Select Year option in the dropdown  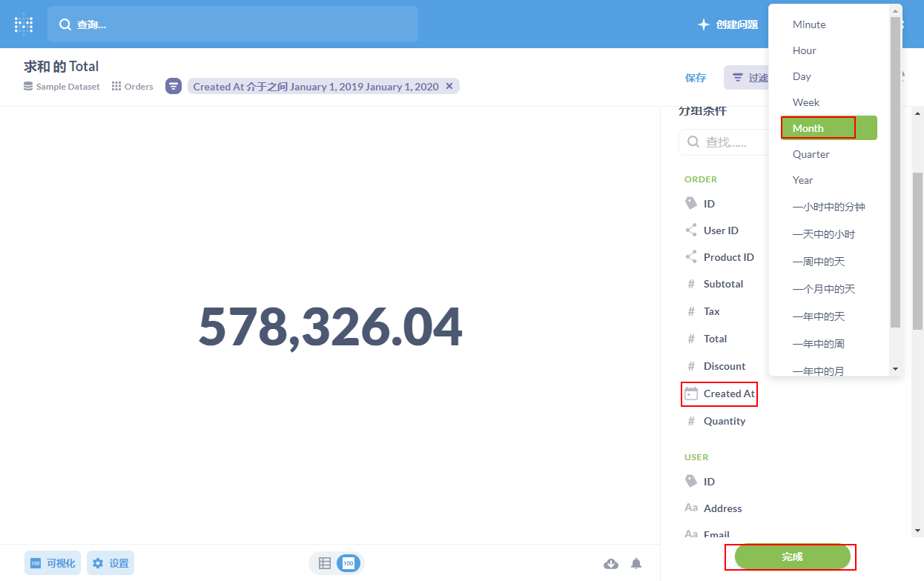(x=802, y=180)
